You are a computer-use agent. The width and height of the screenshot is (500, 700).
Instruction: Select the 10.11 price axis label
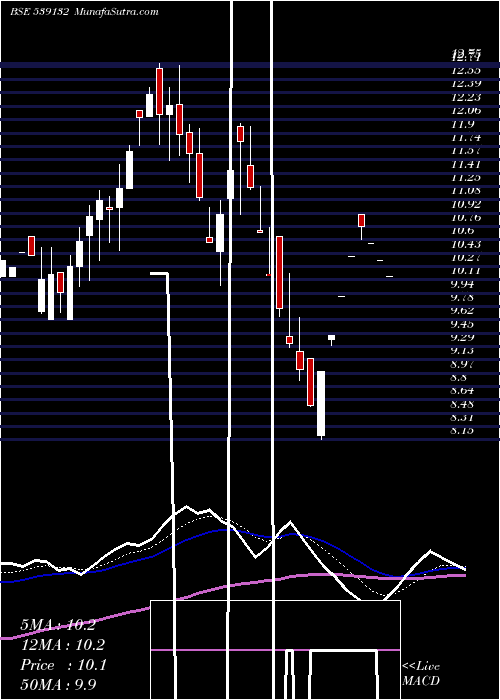(466, 271)
